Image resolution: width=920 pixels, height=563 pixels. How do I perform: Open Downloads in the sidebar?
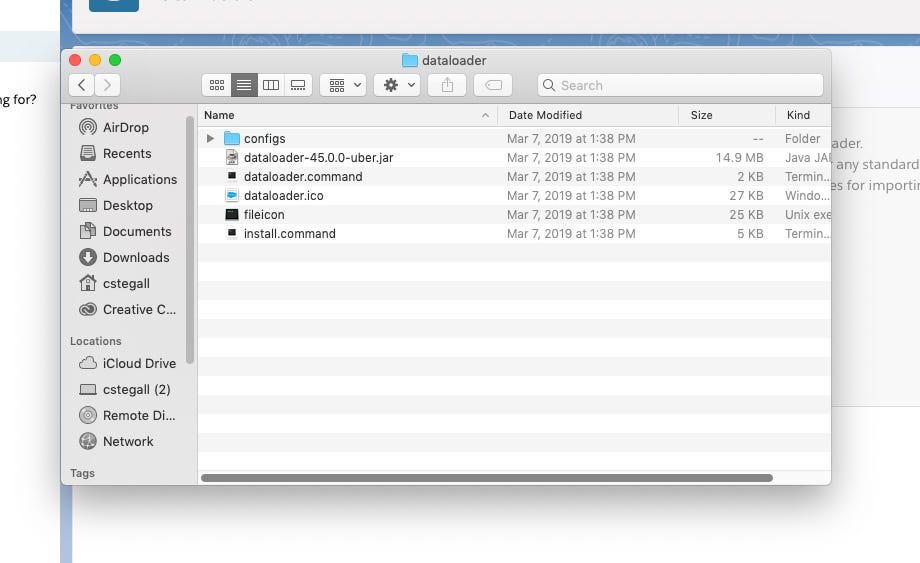(x=135, y=257)
